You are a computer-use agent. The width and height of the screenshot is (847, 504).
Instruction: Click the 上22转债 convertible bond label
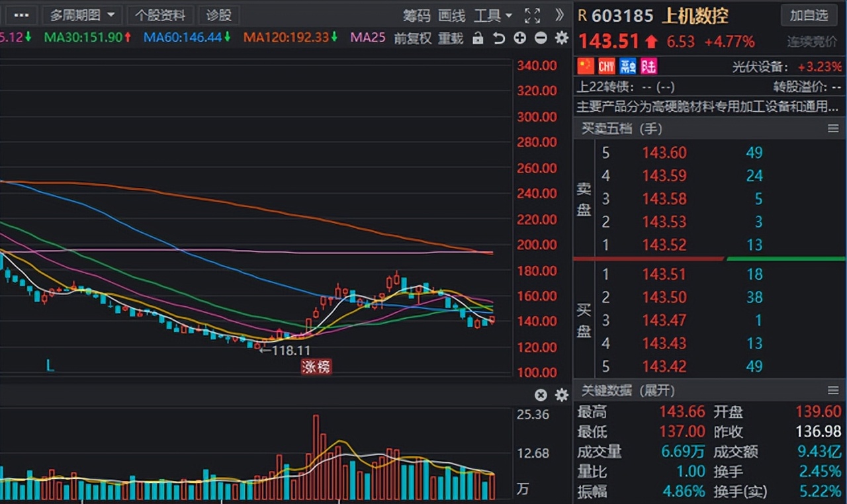click(605, 87)
